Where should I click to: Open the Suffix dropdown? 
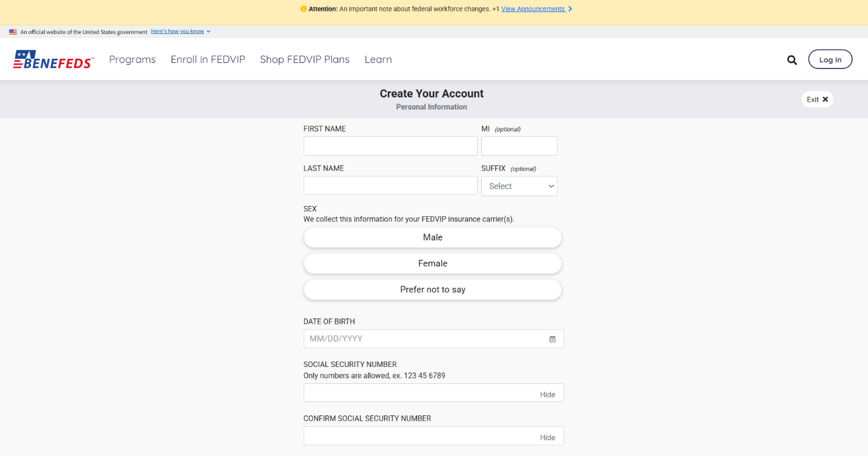[519, 186]
